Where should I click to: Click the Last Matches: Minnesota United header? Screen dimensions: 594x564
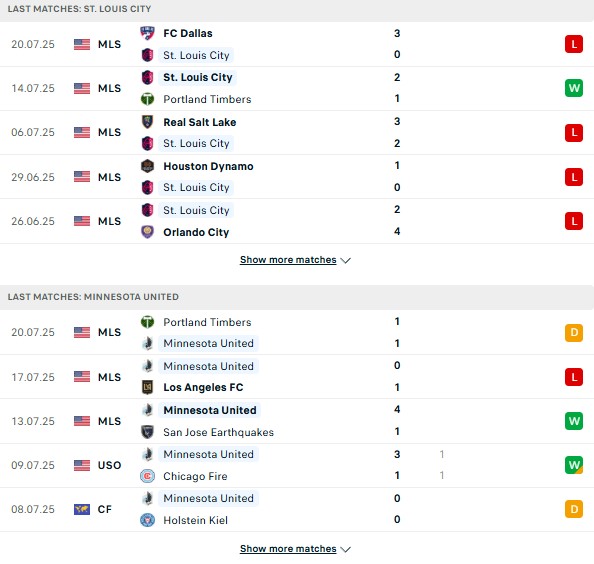93,297
